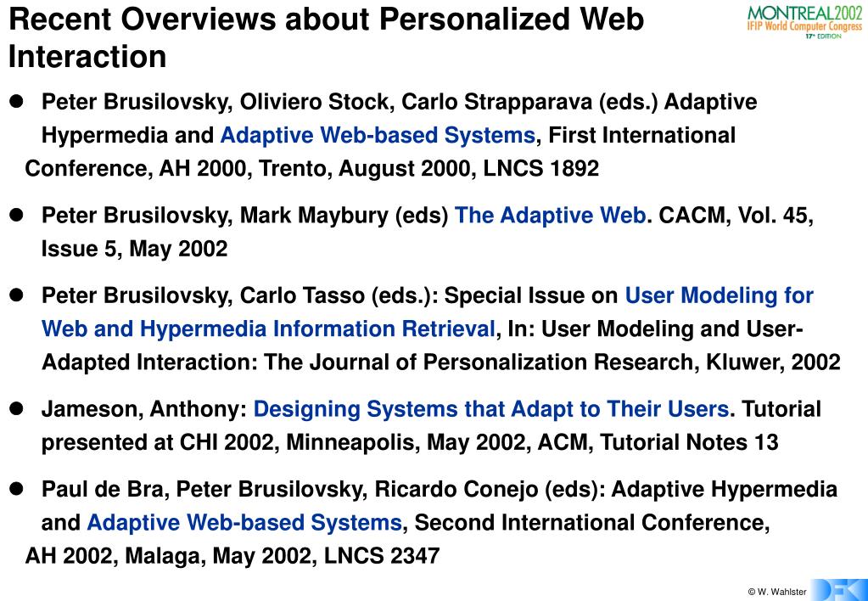Click Web and Hypermedia Information Retrieval link
The height and width of the screenshot is (601, 868).
point(268,329)
